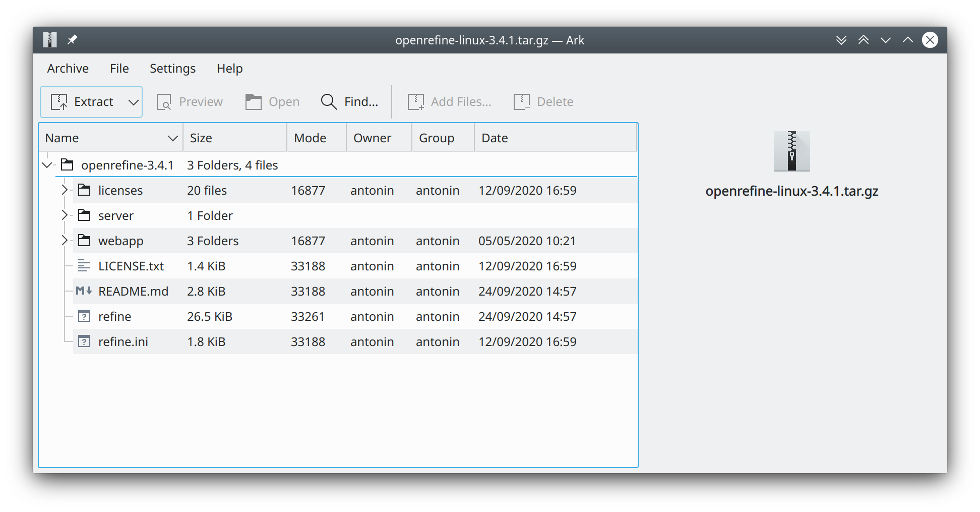The image size is (980, 512).
Task: Collapse the openrefine-3.4.1 root folder
Action: click(47, 164)
